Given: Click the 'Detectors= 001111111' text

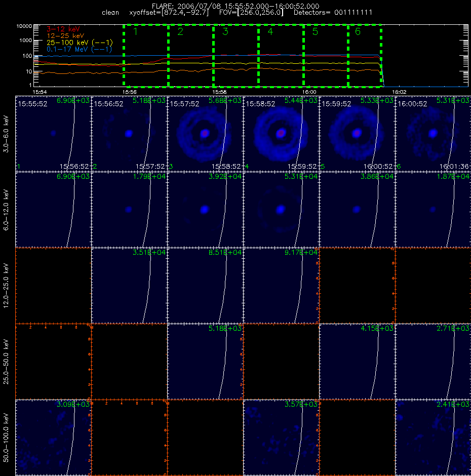Looking at the screenshot, I should 333,13.
